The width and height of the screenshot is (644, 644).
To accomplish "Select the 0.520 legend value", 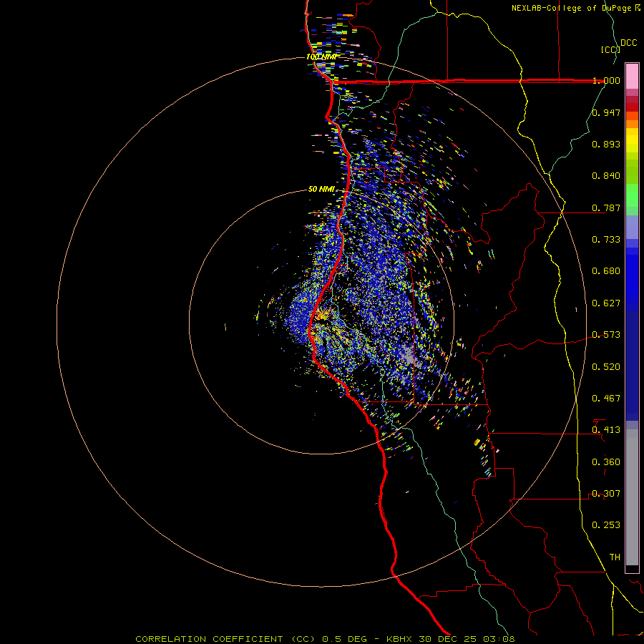I will pyautogui.click(x=606, y=367).
